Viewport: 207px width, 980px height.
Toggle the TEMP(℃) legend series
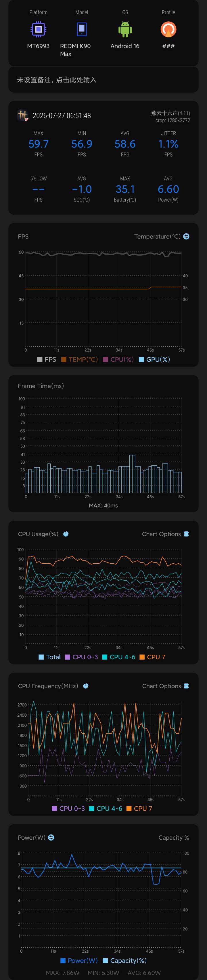pos(79,359)
